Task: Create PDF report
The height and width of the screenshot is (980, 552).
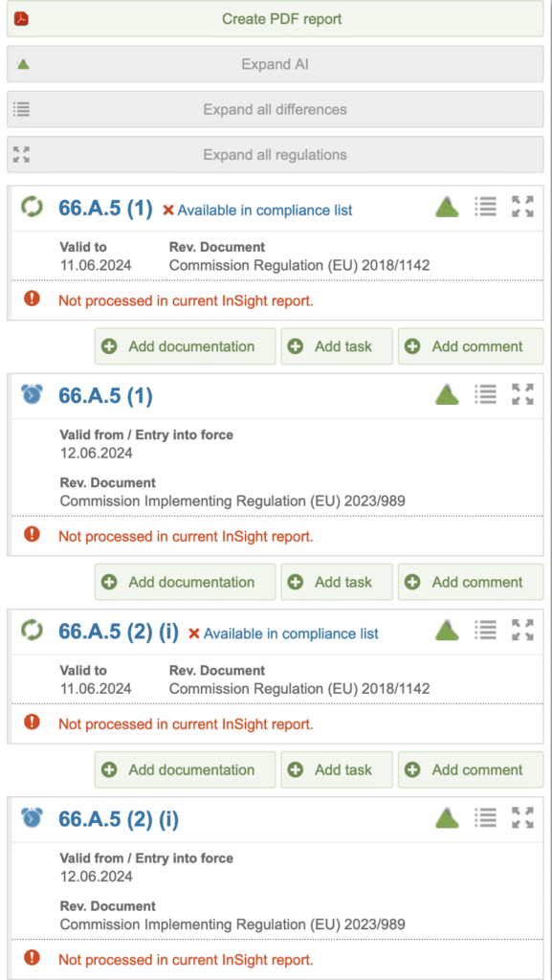Action: pos(276,19)
